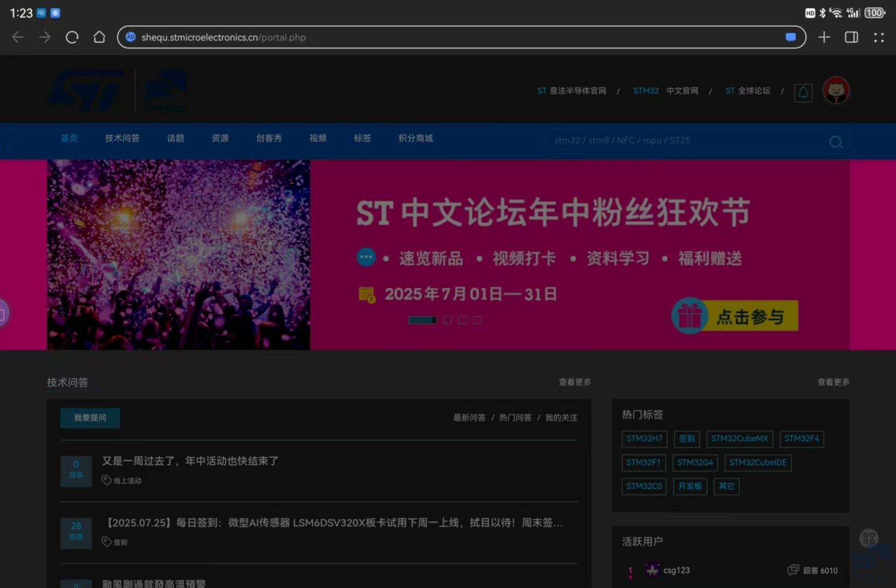Viewport: 896px width, 588px height.
Task: Select the second carousel indicator
Action: click(448, 320)
